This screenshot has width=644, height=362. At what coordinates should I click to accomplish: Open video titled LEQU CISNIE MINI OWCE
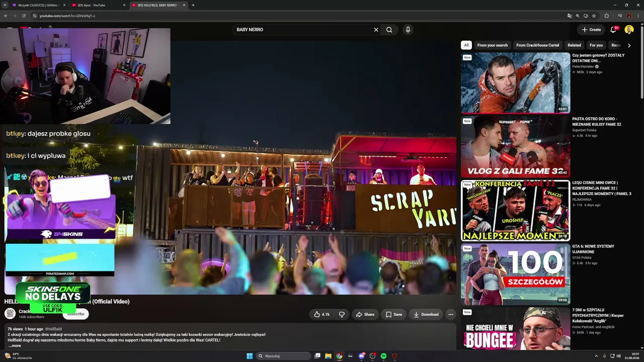coord(602,188)
